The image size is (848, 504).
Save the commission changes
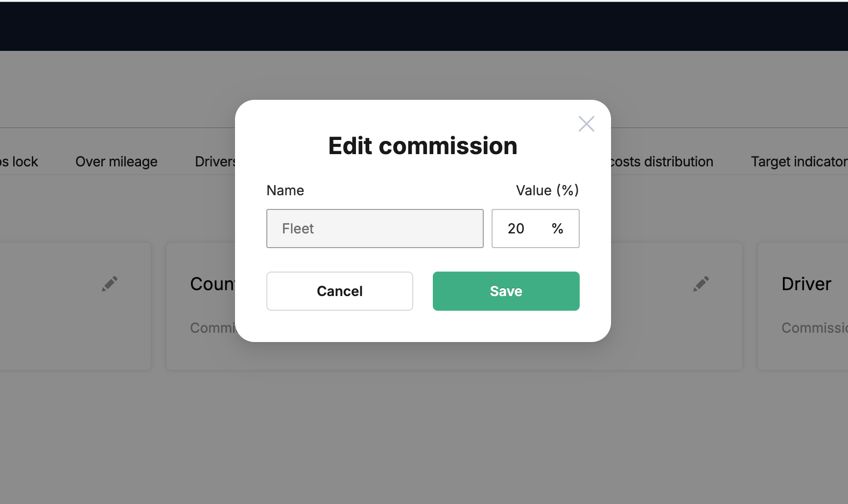506,291
